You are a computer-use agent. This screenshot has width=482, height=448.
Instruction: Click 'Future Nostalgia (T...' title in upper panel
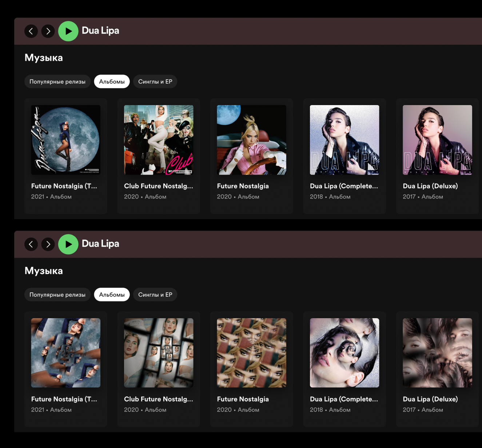64,186
